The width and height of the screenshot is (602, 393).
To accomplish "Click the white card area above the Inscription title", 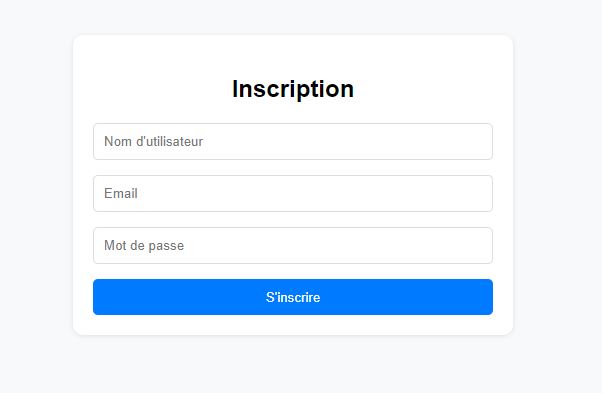I will [293, 56].
